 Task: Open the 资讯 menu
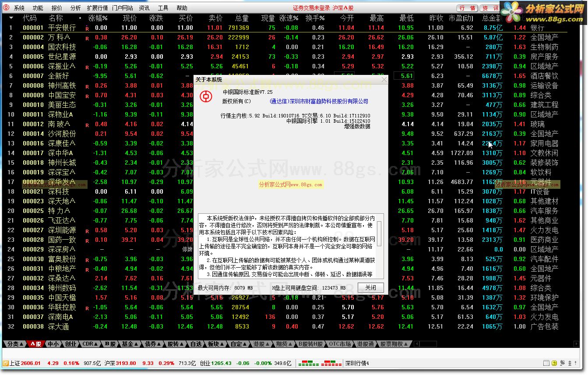click(144, 8)
